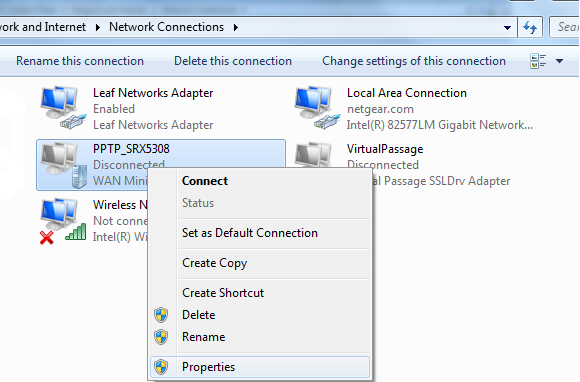
Task: Expand the arrow after Network and Internet breadcrumb
Action: 98,27
